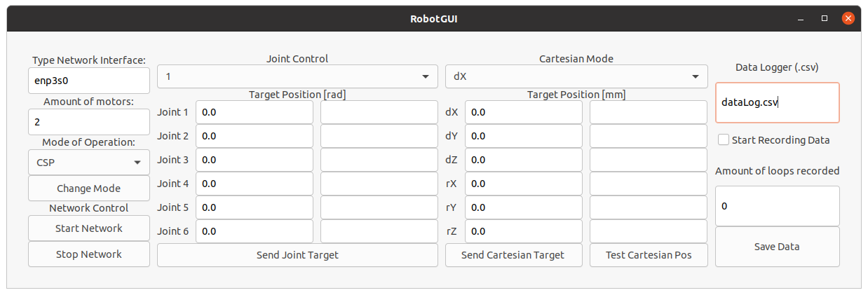Image resolution: width=868 pixels, height=295 pixels.
Task: Focus the Data Logger filename field
Action: (x=777, y=102)
